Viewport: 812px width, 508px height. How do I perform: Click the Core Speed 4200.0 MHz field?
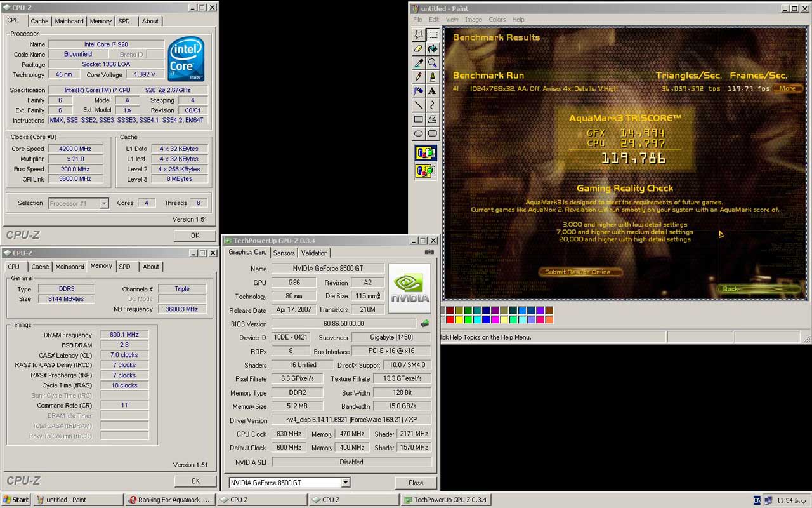click(75, 149)
